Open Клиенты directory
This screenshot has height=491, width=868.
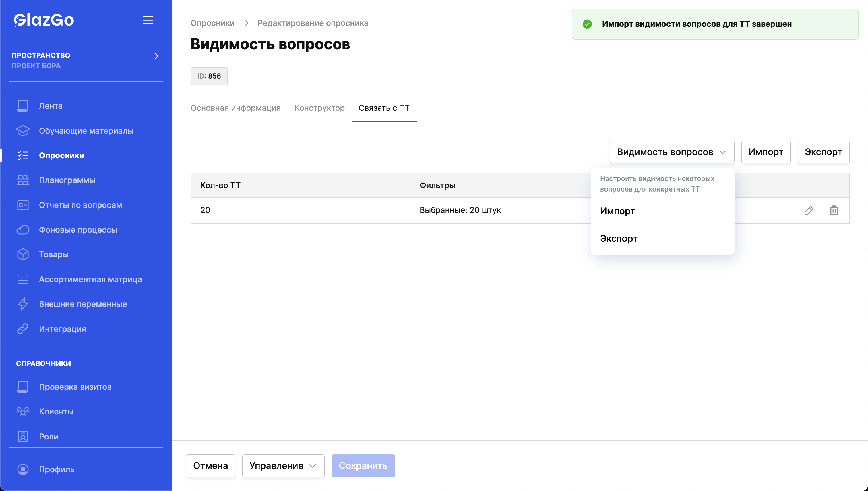click(56, 412)
